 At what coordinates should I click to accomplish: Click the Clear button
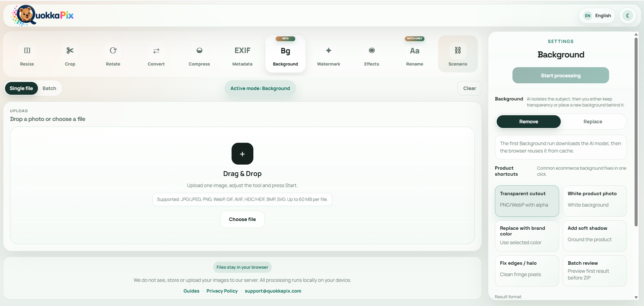point(469,88)
